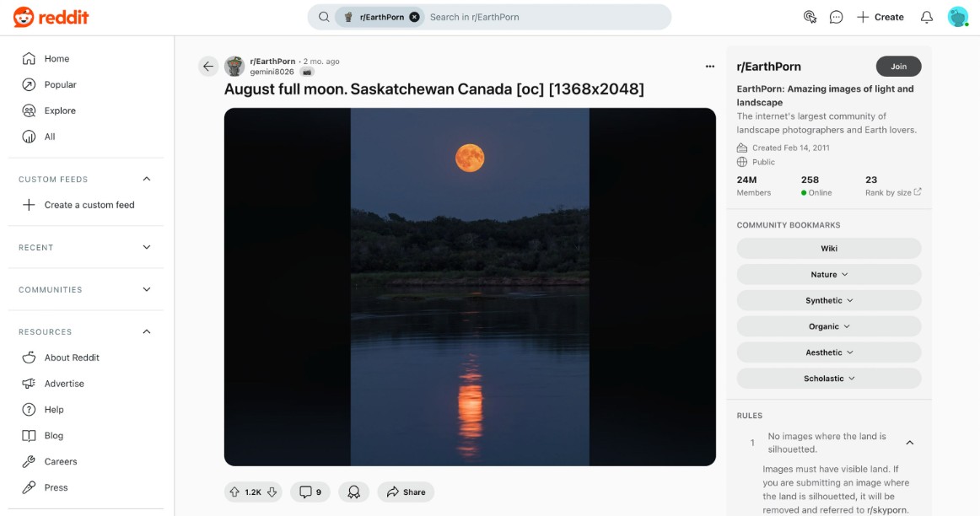Screen dimensions: 980x516
Task: Open Explore from the left sidebar
Action: pyautogui.click(x=60, y=110)
